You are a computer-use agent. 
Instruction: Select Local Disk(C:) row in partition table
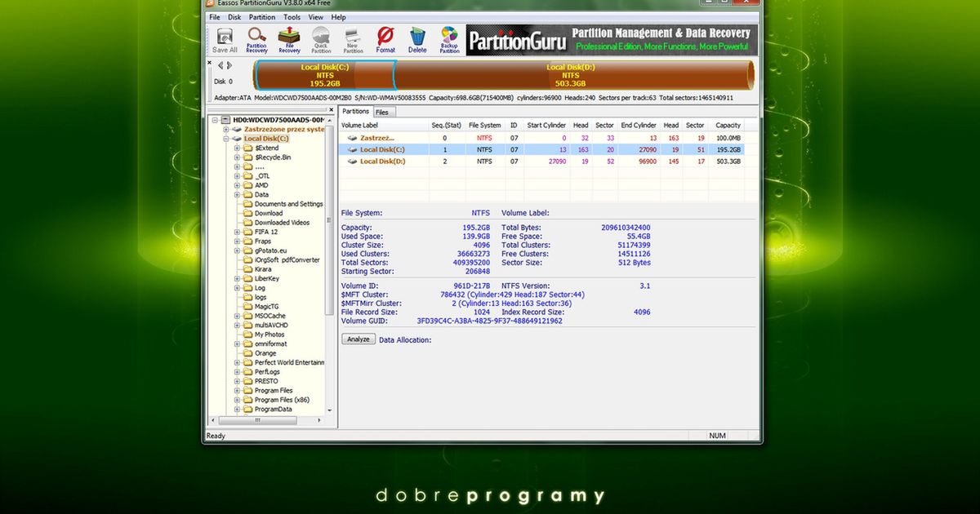click(541, 150)
